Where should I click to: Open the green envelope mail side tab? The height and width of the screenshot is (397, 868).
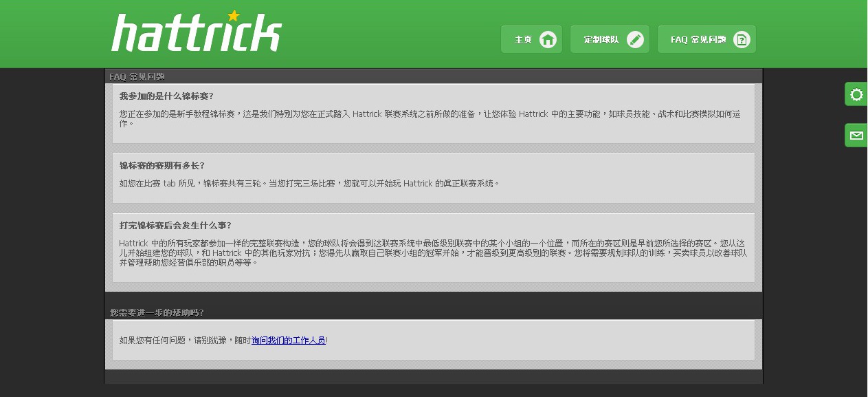tap(856, 136)
